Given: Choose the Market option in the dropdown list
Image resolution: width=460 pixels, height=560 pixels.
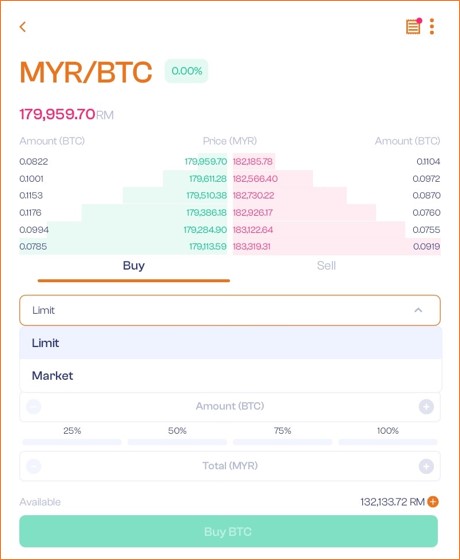Looking at the screenshot, I should click(231, 375).
